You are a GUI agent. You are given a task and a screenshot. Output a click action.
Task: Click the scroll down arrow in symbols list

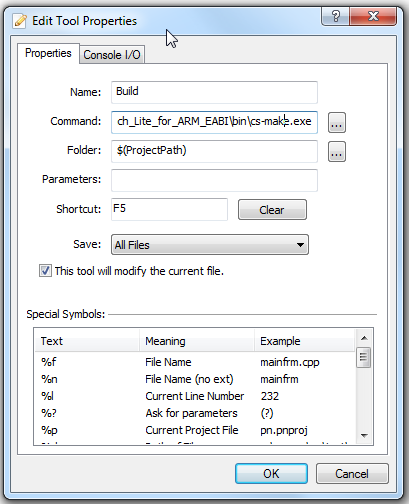pos(364,435)
